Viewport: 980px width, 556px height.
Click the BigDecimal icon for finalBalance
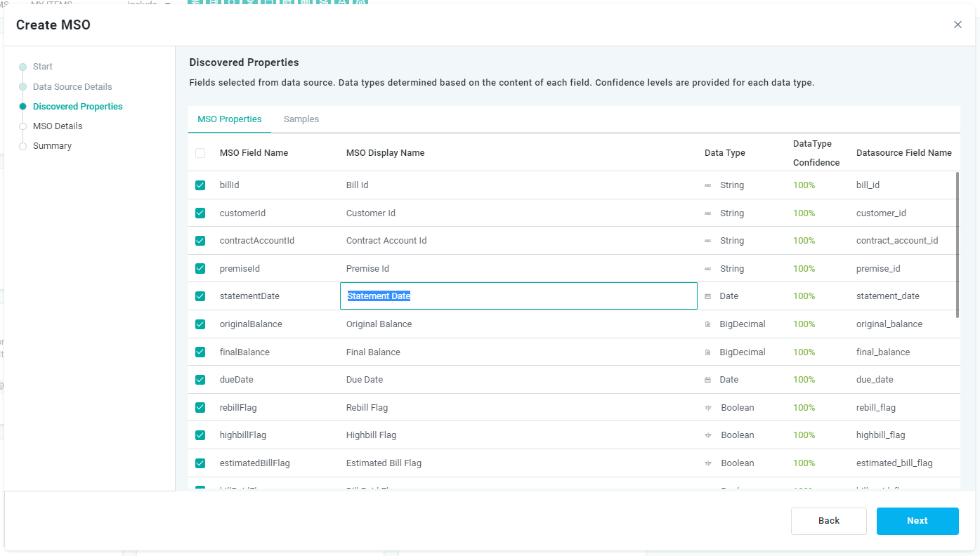[x=707, y=352]
